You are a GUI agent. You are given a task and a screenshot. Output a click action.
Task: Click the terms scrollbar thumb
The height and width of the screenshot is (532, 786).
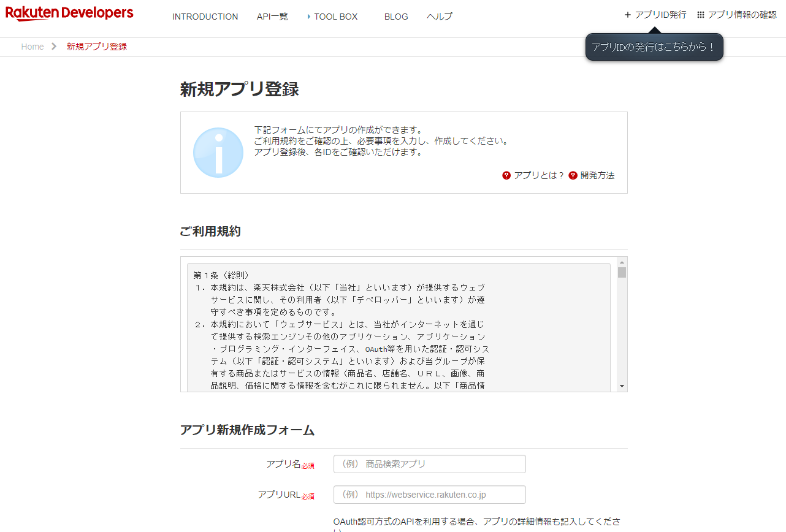point(622,273)
